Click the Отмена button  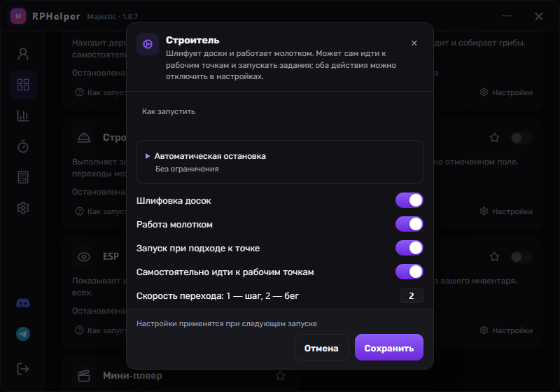[x=321, y=347]
